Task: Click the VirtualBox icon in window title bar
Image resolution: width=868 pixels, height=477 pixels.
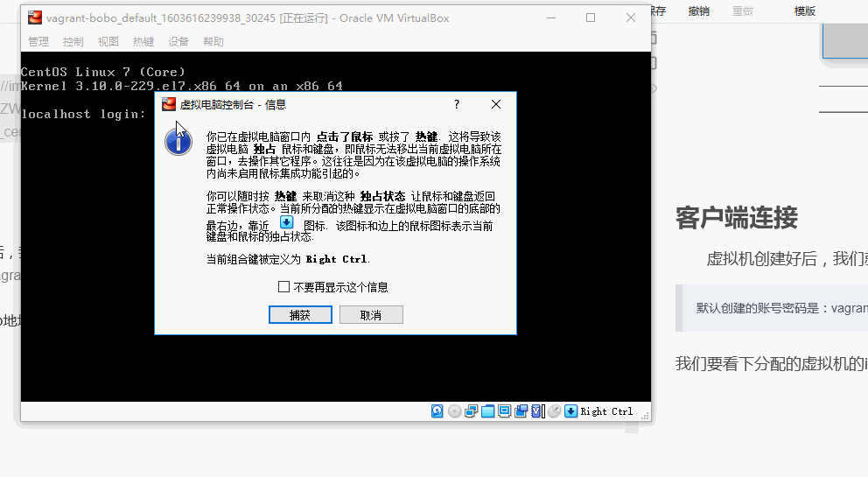Action: (x=35, y=18)
